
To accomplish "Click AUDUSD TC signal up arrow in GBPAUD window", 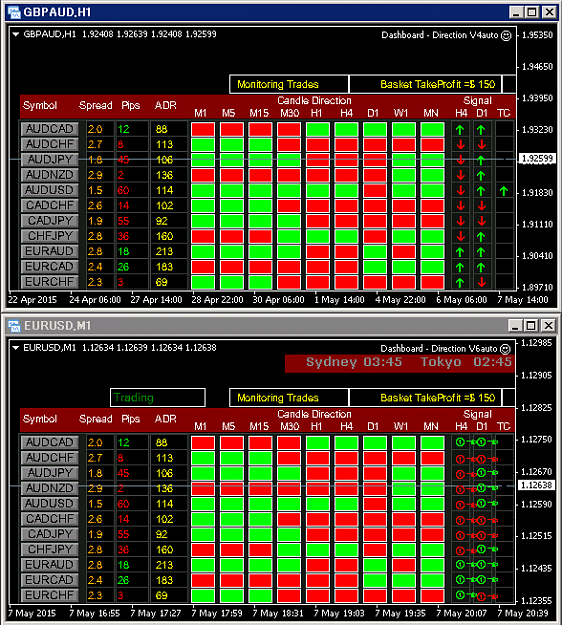I will [504, 191].
